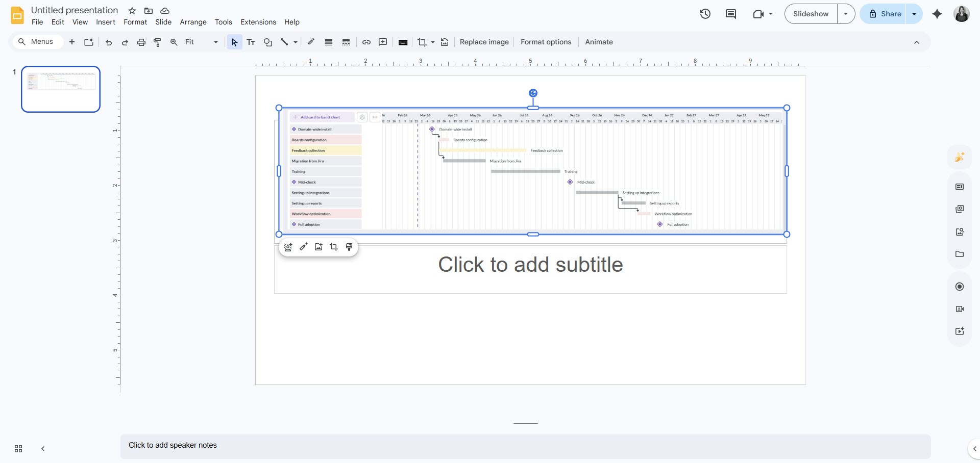Open the Arrange menu
Screen dimensions: 980x463
[x=193, y=22]
